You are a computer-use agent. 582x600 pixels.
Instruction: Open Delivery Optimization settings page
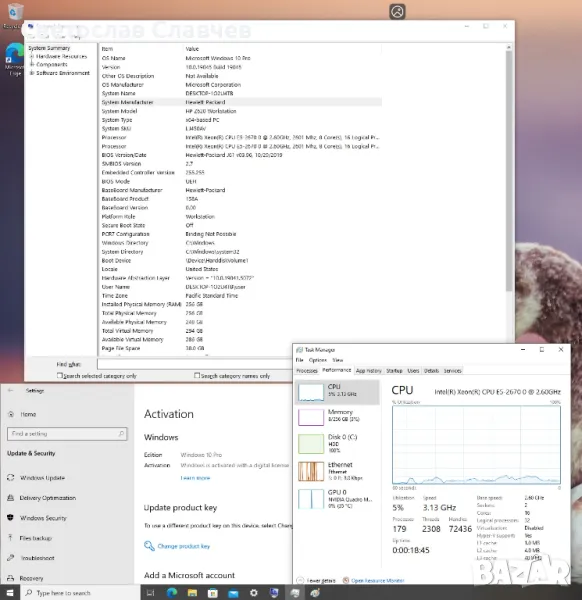tap(47, 498)
